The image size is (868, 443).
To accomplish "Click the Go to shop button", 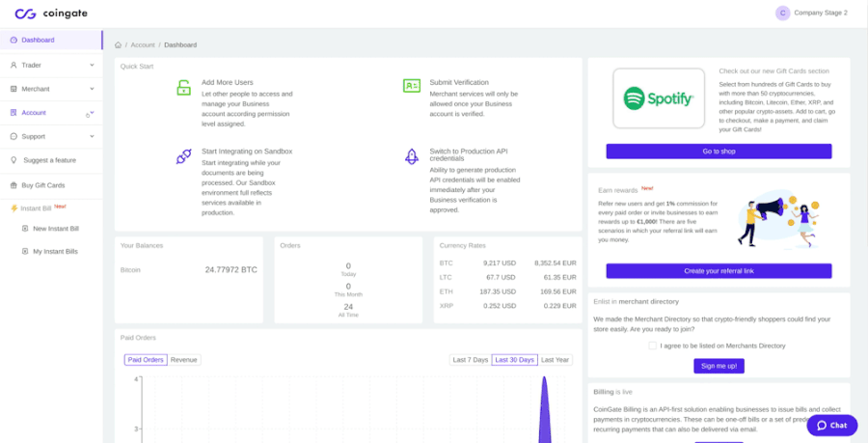I will click(719, 152).
